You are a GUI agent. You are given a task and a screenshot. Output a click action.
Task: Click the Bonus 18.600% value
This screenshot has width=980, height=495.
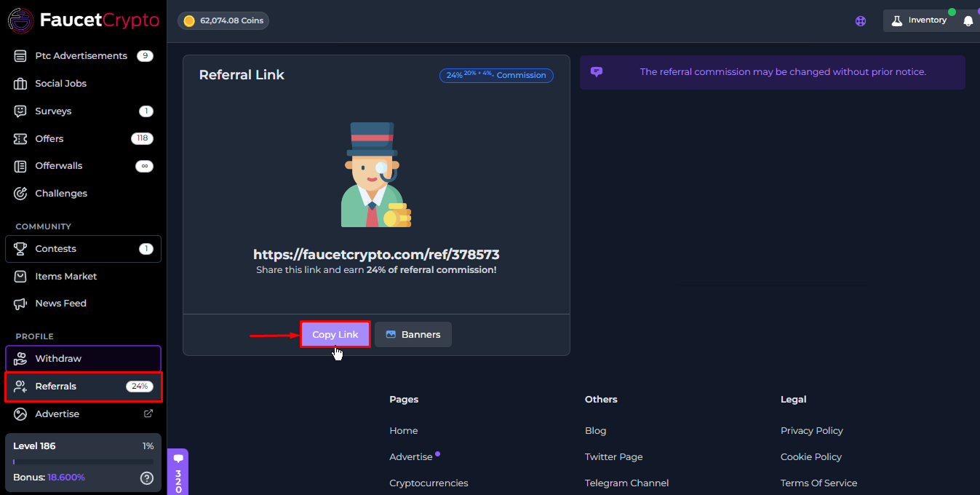66,478
